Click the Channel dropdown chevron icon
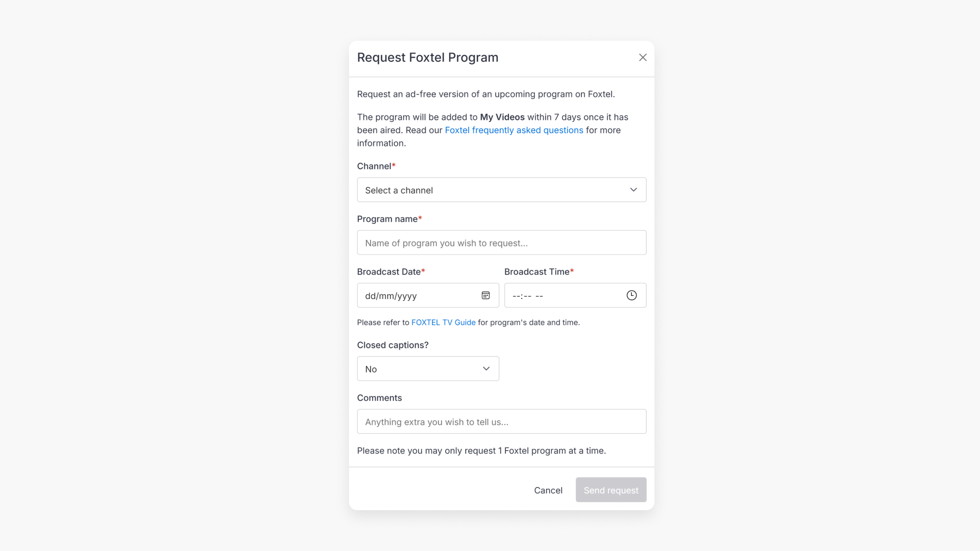The image size is (980, 551). tap(634, 189)
